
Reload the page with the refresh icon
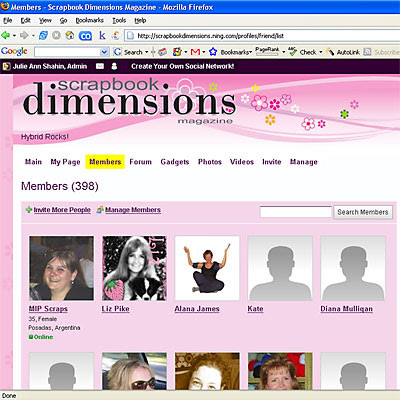click(43, 35)
